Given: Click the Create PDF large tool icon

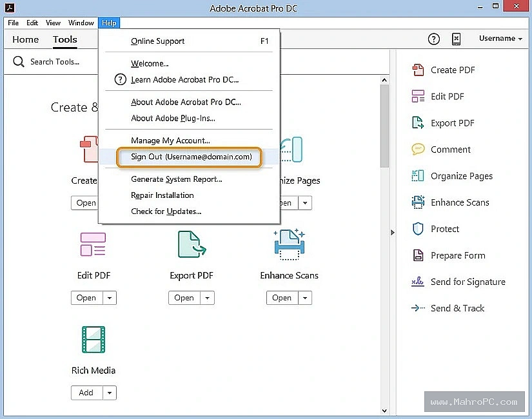Looking at the screenshot, I should [89, 150].
